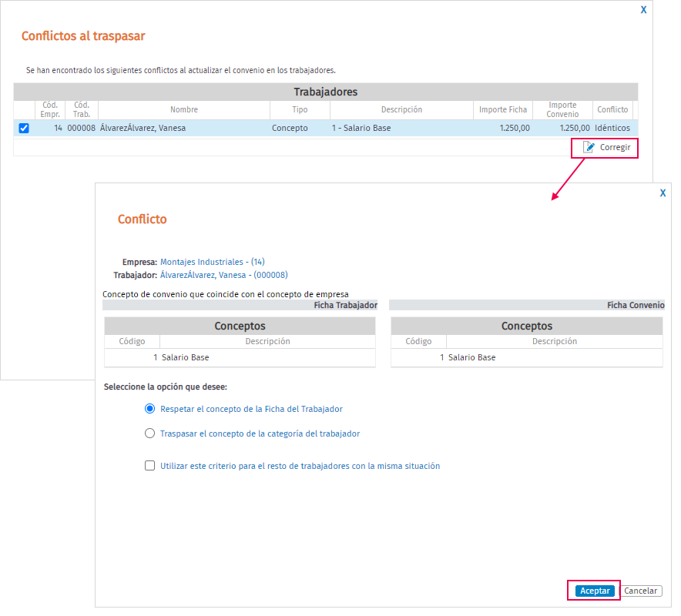Select Salario Base row under Ficha Trabajador
The height and width of the screenshot is (616, 681).
click(240, 358)
